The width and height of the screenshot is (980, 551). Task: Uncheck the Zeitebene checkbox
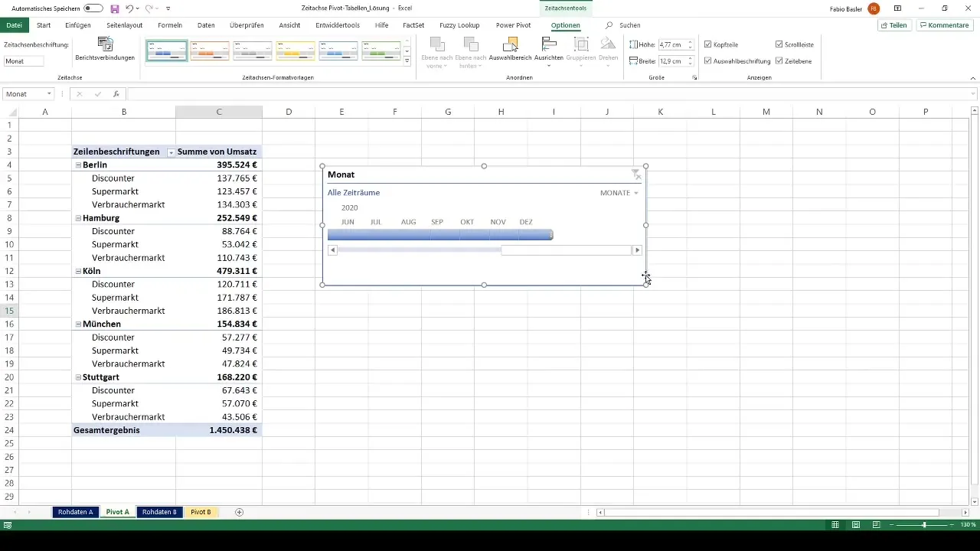coord(779,60)
